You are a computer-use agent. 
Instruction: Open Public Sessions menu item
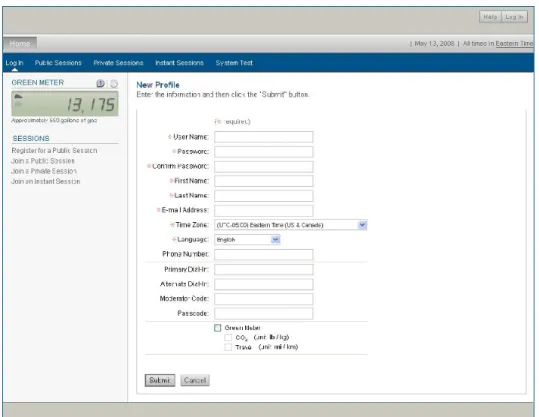click(x=58, y=63)
